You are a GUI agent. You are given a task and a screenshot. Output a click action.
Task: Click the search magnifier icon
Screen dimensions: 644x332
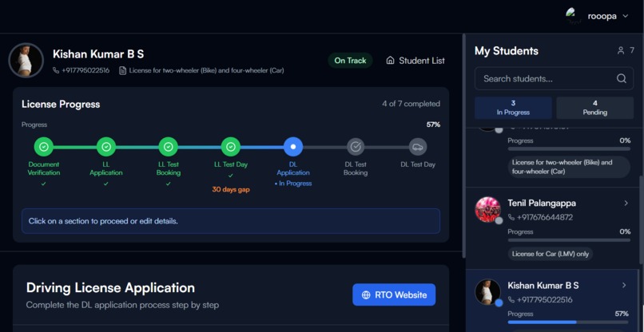click(622, 78)
